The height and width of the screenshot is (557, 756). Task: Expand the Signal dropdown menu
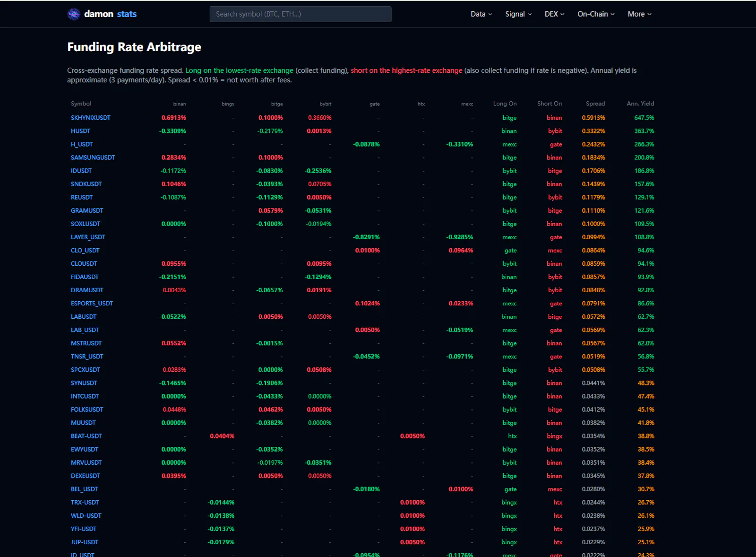pyautogui.click(x=518, y=14)
